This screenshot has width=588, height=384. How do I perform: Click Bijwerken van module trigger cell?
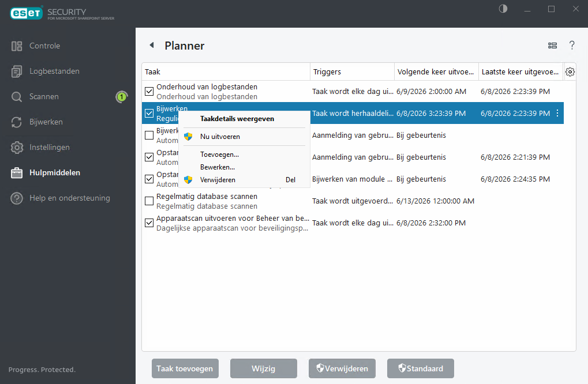click(x=352, y=179)
